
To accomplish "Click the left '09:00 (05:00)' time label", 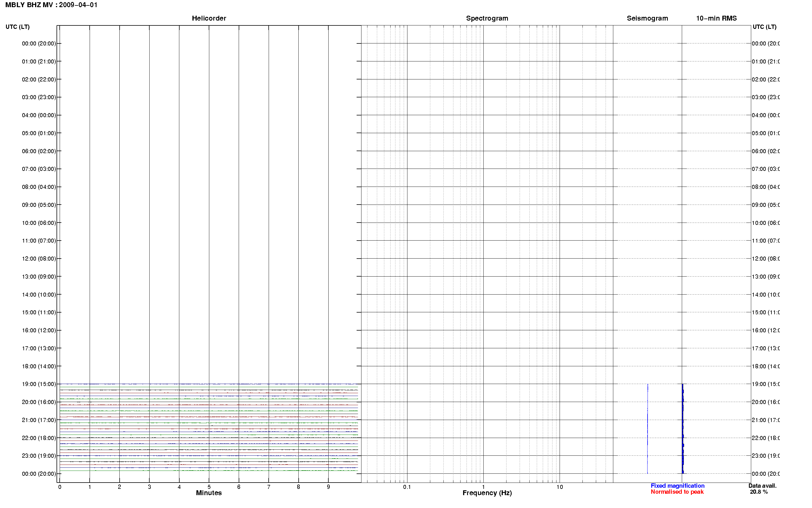I will (x=39, y=205).
